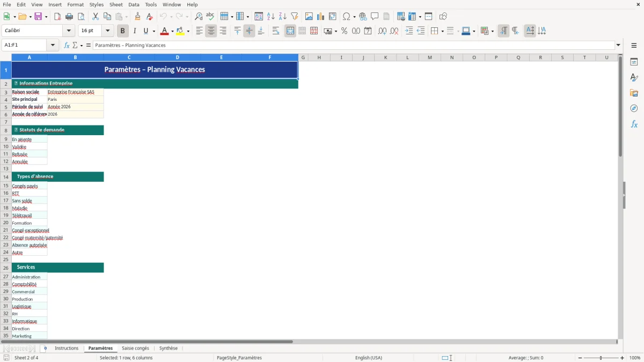Toggle Merge and Center Cells
This screenshot has width=644, height=362.
click(x=290, y=31)
